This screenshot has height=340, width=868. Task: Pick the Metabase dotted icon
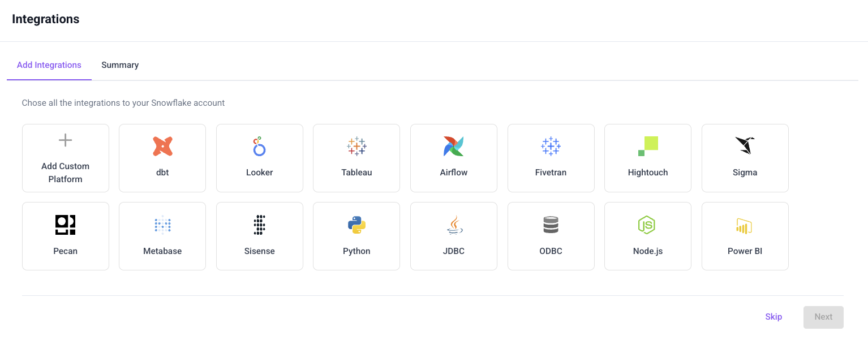point(162,225)
